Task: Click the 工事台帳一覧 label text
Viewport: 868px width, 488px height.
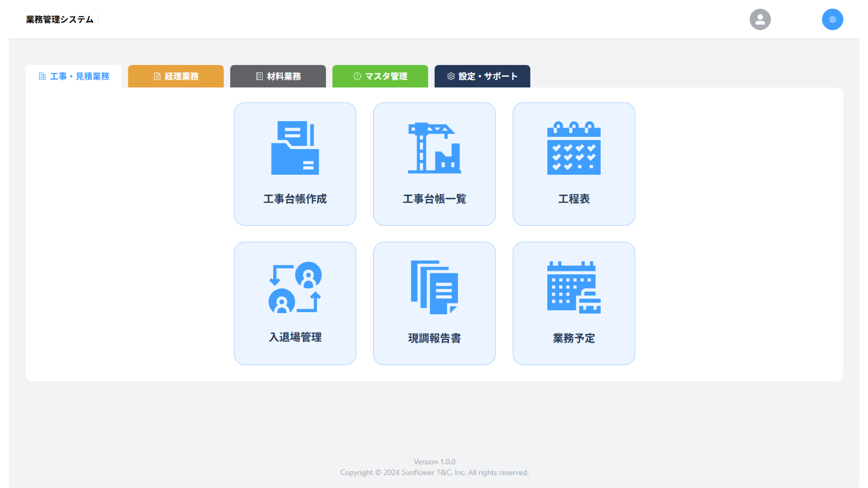Action: (x=434, y=199)
